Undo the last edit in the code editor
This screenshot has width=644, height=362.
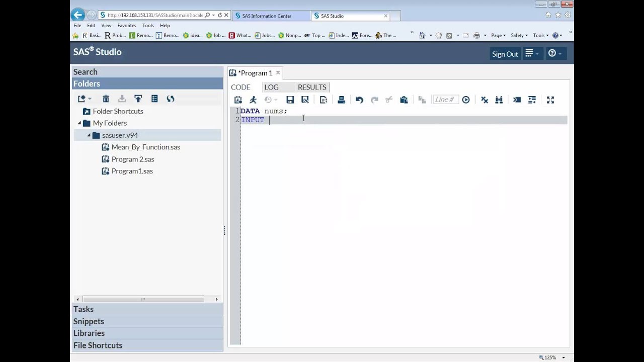click(x=359, y=100)
